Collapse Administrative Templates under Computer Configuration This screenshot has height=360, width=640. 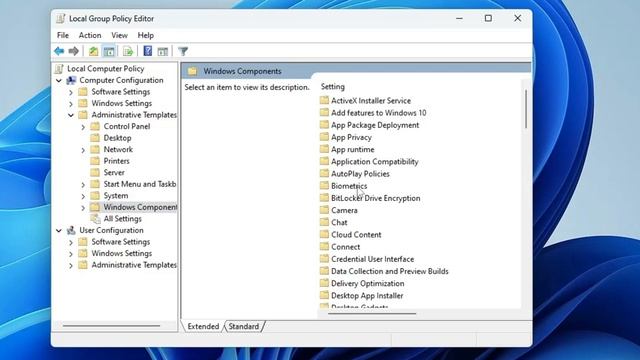(71, 115)
